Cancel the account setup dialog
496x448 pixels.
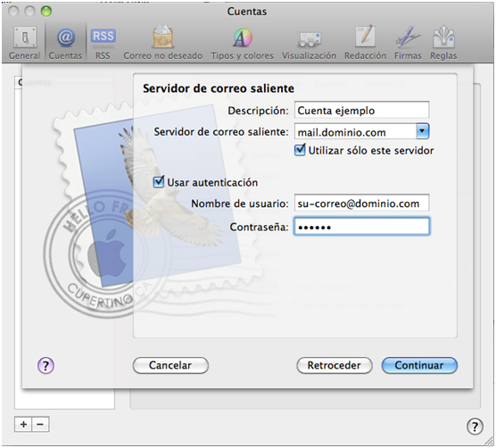[x=170, y=365]
